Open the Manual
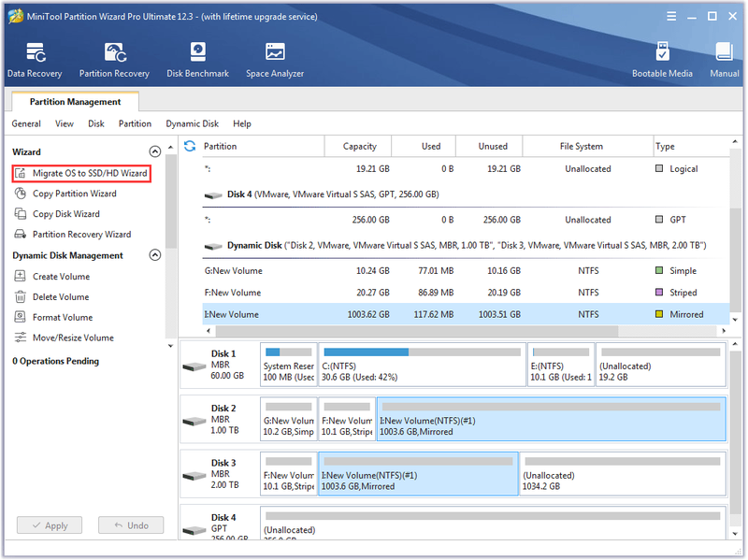Screen dimensions: 748x560 coord(724,60)
